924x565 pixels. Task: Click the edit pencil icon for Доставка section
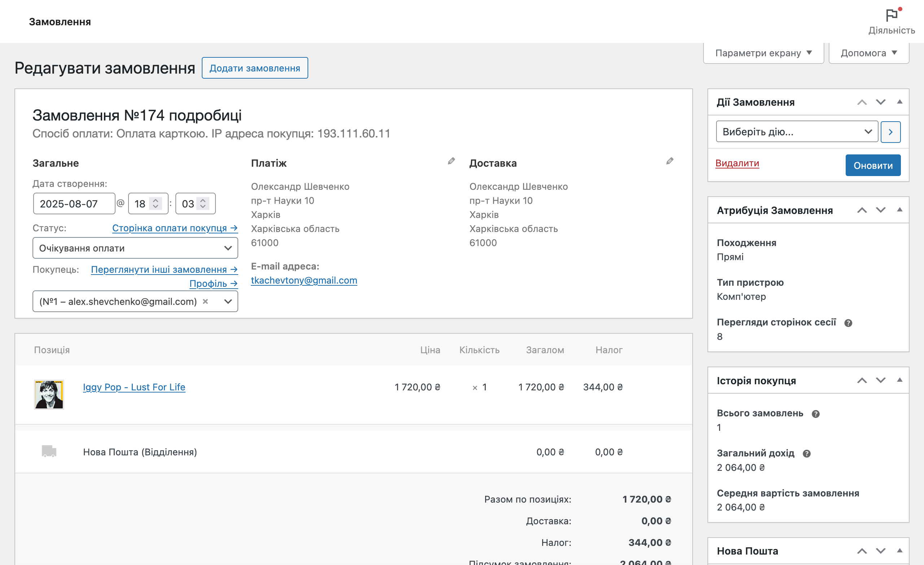tap(670, 161)
